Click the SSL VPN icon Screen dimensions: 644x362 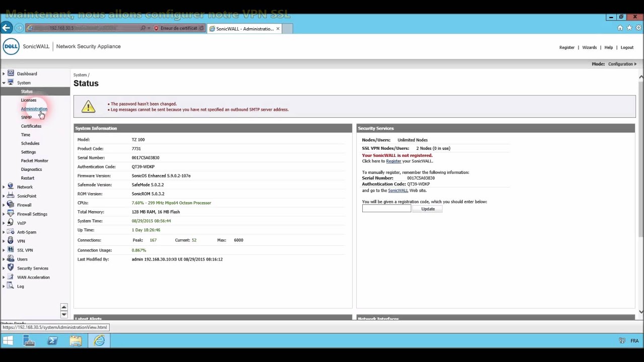(11, 250)
